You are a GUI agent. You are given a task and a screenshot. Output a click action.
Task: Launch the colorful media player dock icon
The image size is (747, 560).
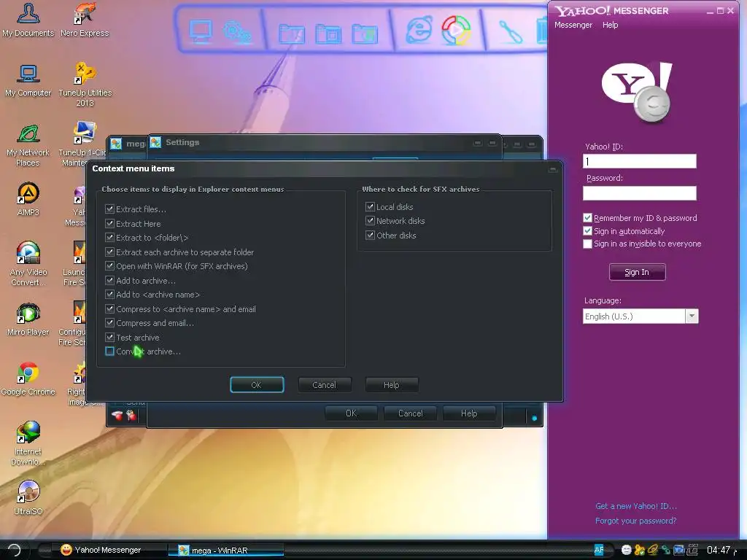pos(456,30)
